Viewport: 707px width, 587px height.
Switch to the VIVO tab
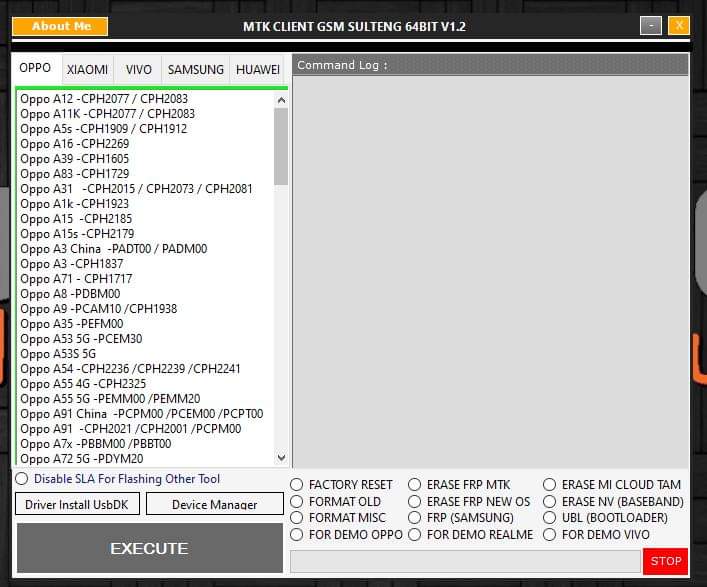[138, 70]
